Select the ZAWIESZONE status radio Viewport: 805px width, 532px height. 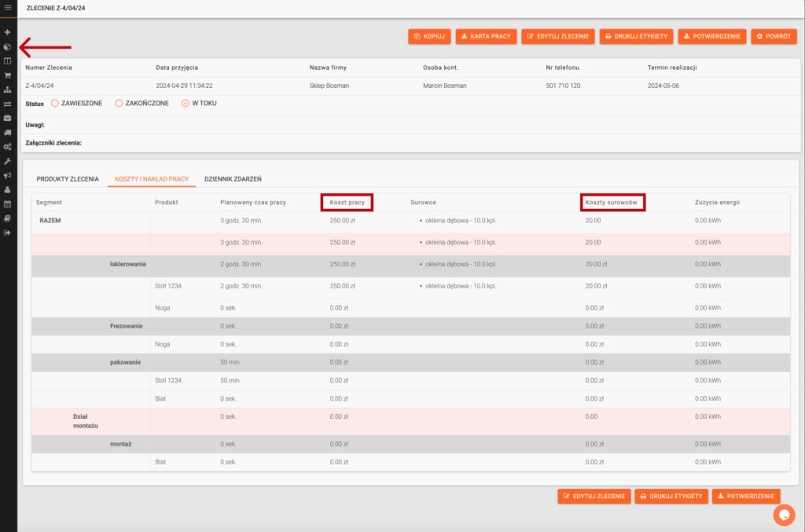55,103
